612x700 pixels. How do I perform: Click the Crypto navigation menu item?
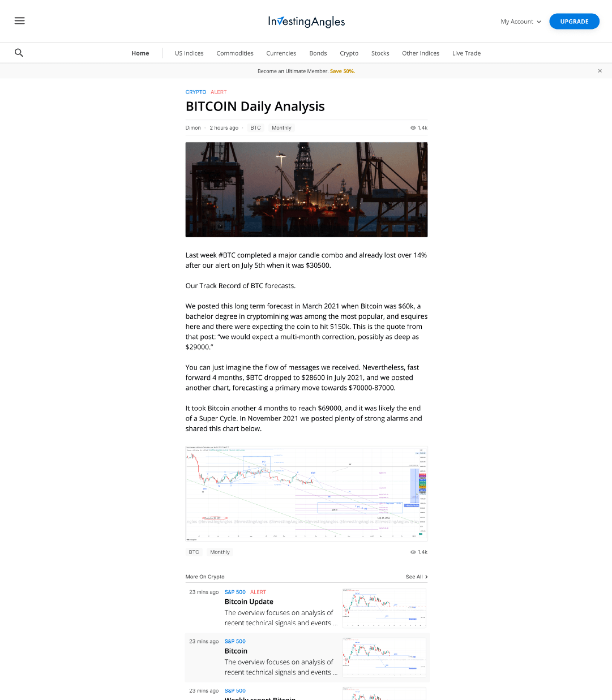point(348,53)
